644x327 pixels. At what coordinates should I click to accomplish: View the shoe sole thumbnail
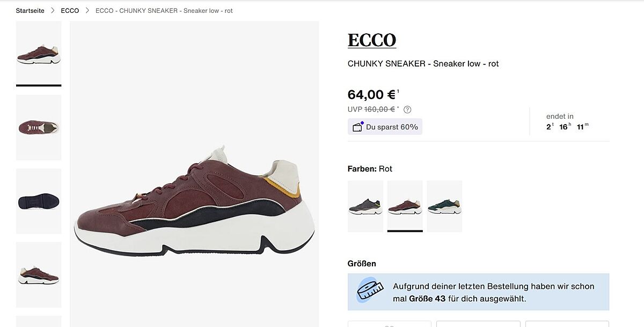click(39, 201)
